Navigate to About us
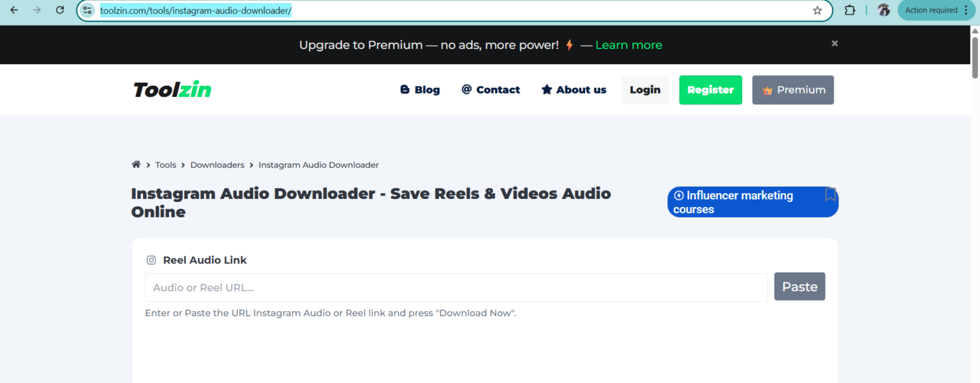Image resolution: width=980 pixels, height=383 pixels. pos(574,90)
